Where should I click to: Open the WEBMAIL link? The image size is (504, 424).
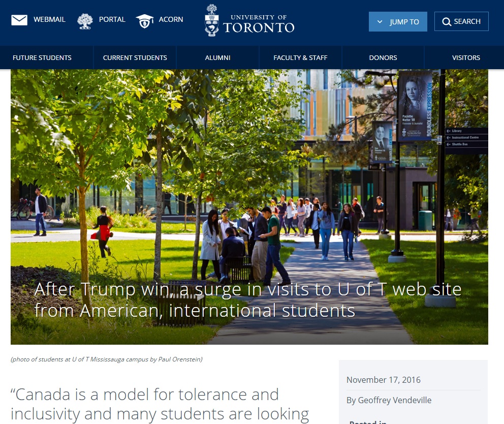pyautogui.click(x=49, y=20)
